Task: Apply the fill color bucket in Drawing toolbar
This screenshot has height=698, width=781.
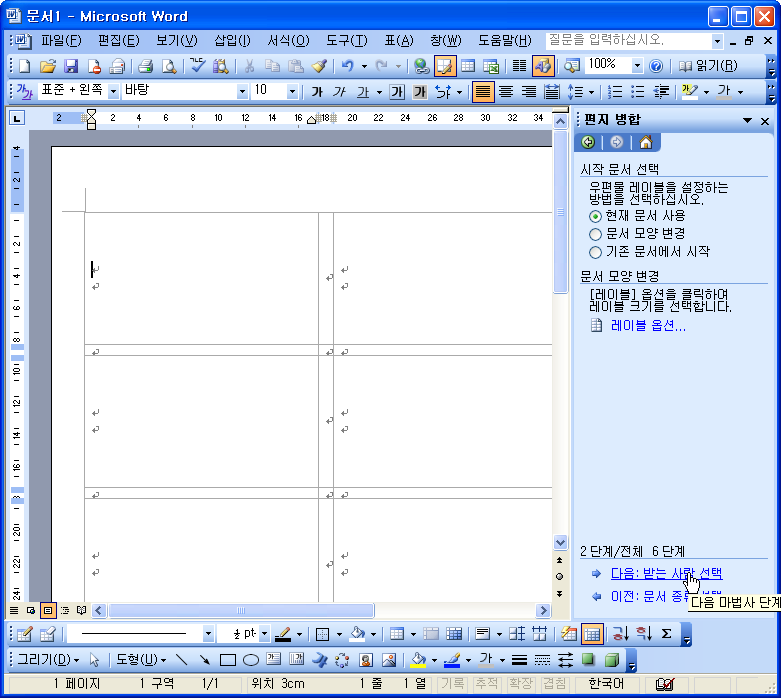Action: point(418,660)
